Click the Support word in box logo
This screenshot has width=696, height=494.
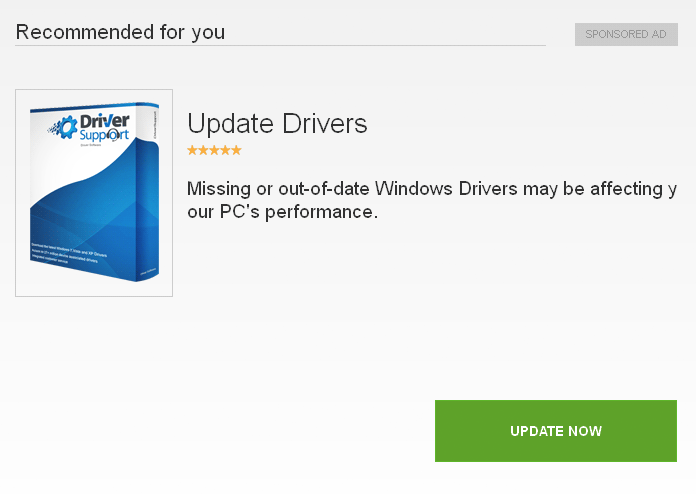pyautogui.click(x=104, y=135)
